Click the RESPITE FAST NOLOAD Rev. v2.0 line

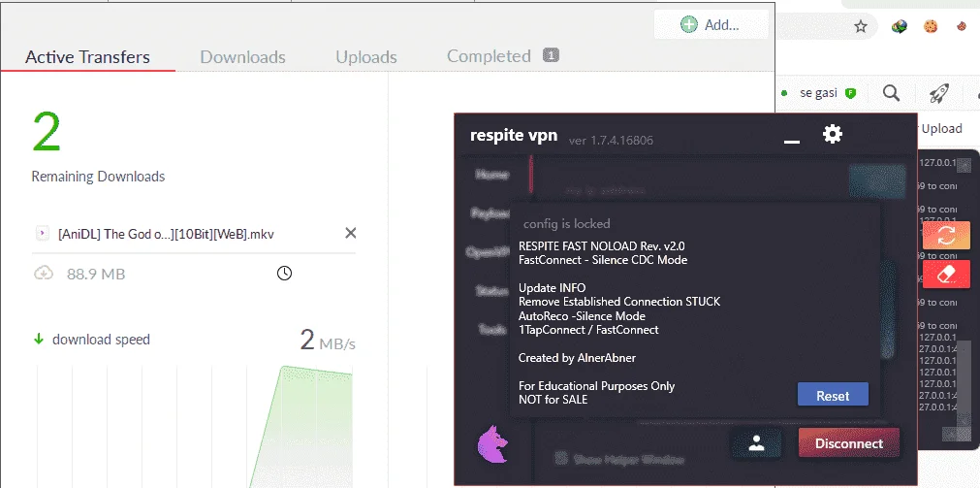[601, 245]
